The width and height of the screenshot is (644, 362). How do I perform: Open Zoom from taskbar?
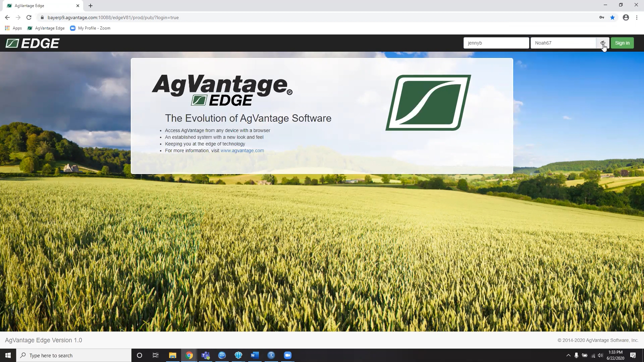[x=288, y=355]
